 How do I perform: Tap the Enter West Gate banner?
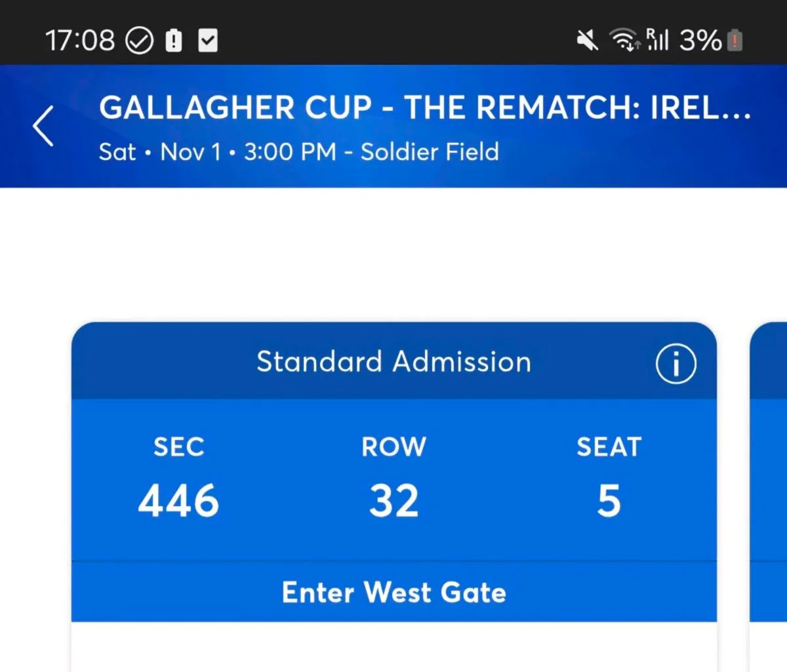pyautogui.click(x=393, y=592)
